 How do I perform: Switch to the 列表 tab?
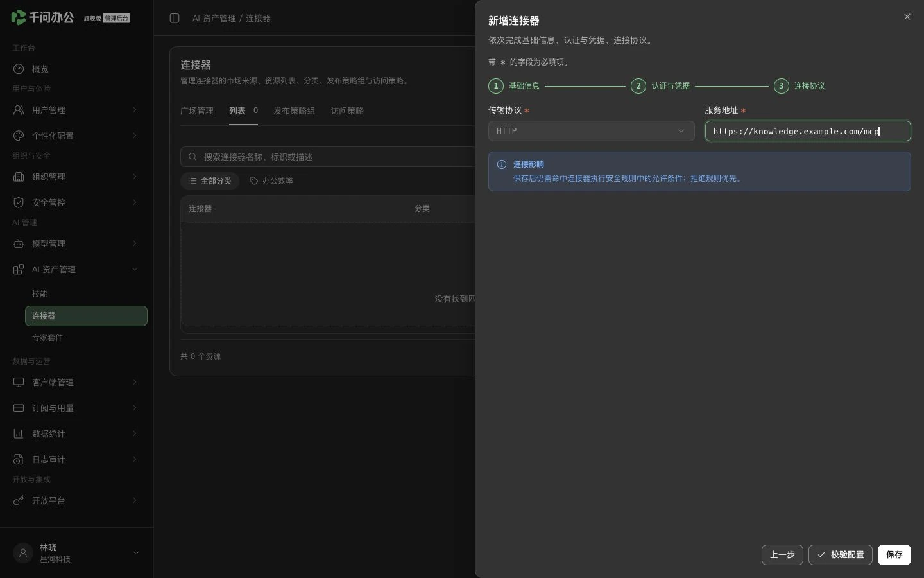click(243, 110)
